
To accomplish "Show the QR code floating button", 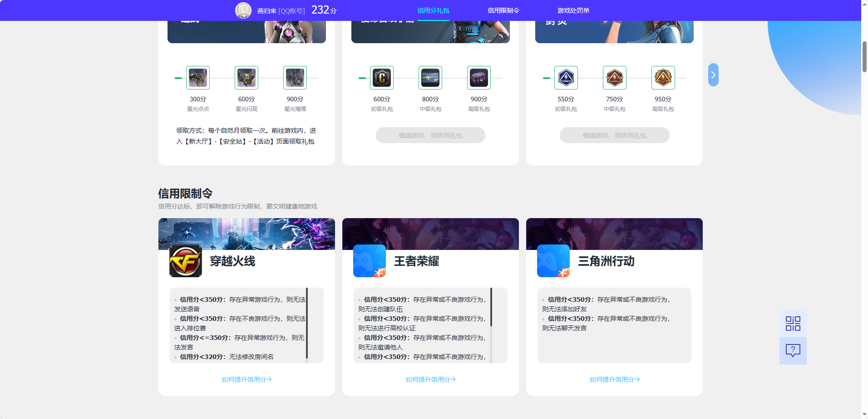I will pos(793,324).
